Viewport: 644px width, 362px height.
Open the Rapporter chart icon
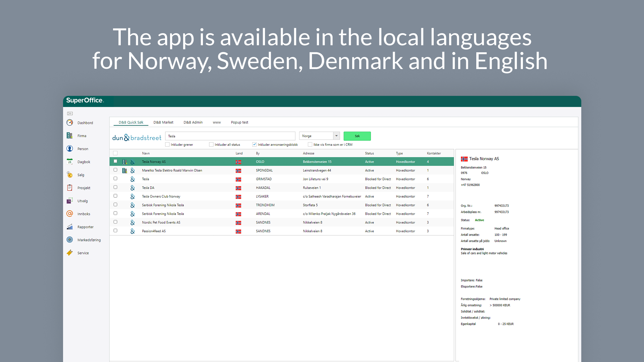(x=70, y=227)
